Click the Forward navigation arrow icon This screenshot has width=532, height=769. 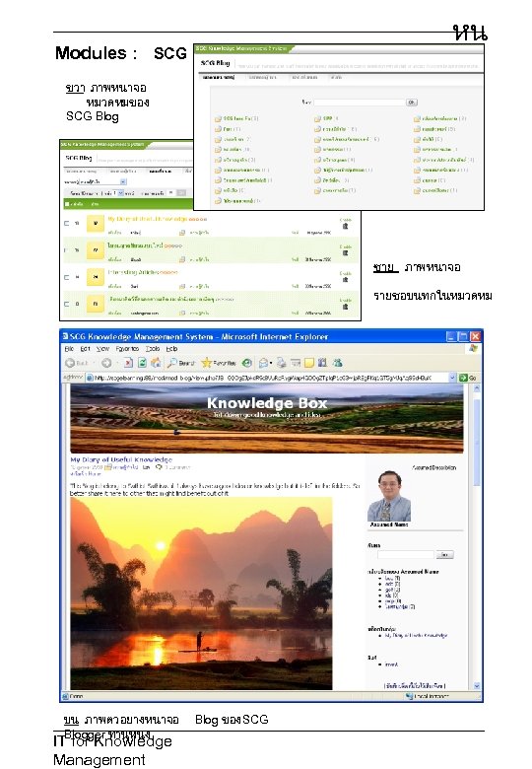[105, 363]
